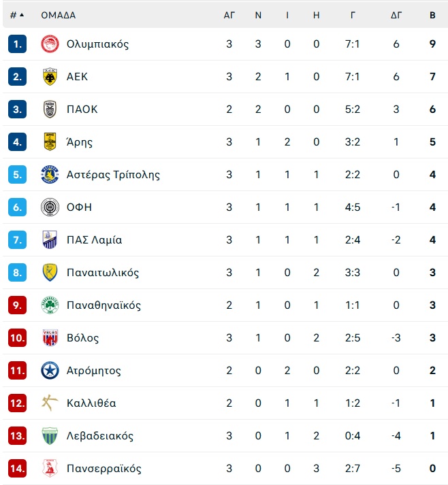The height and width of the screenshot is (485, 448).
Task: Click the AEK club crest
Action: tap(50, 76)
